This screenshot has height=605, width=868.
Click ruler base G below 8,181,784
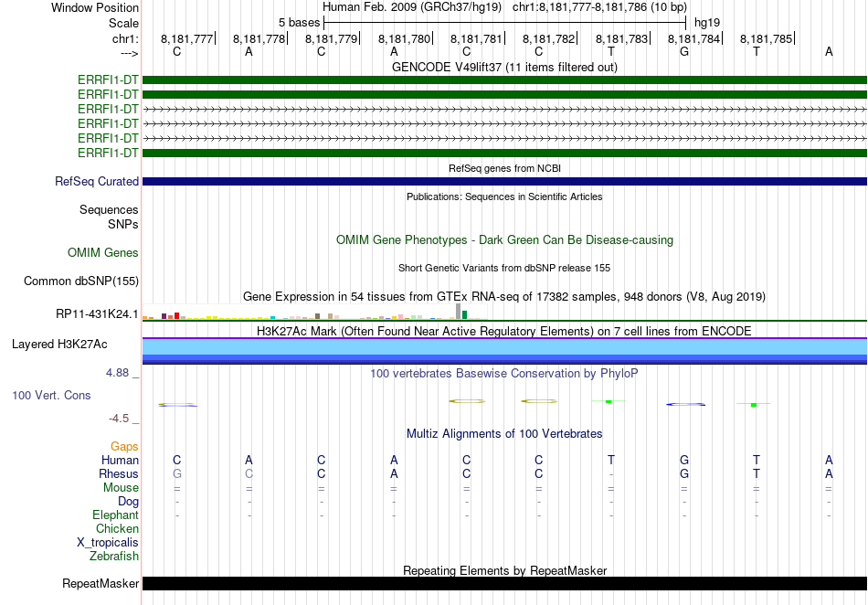(x=684, y=51)
